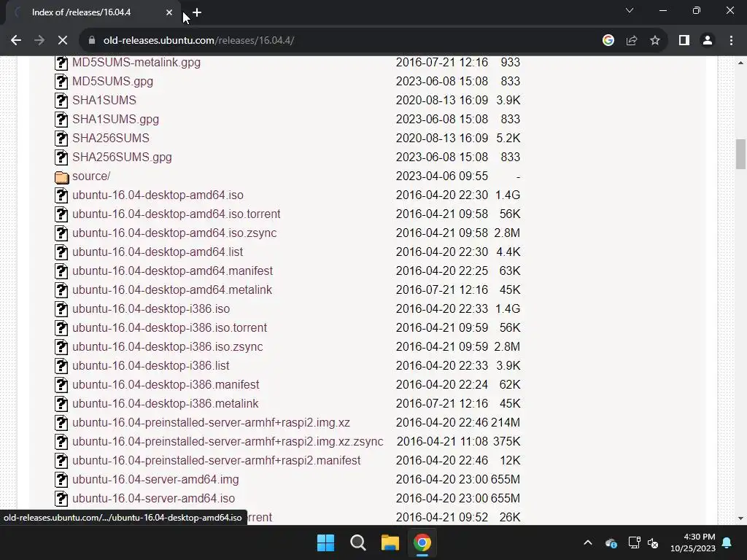Click file icon next to ubuntu-16.04-desktop-i386.iso

pos(61,309)
